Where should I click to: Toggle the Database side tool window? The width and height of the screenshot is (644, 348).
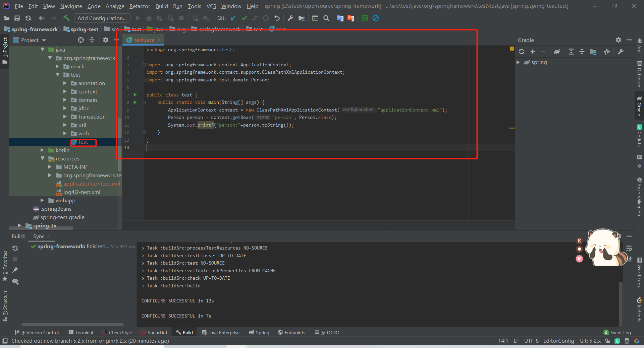tap(639, 74)
